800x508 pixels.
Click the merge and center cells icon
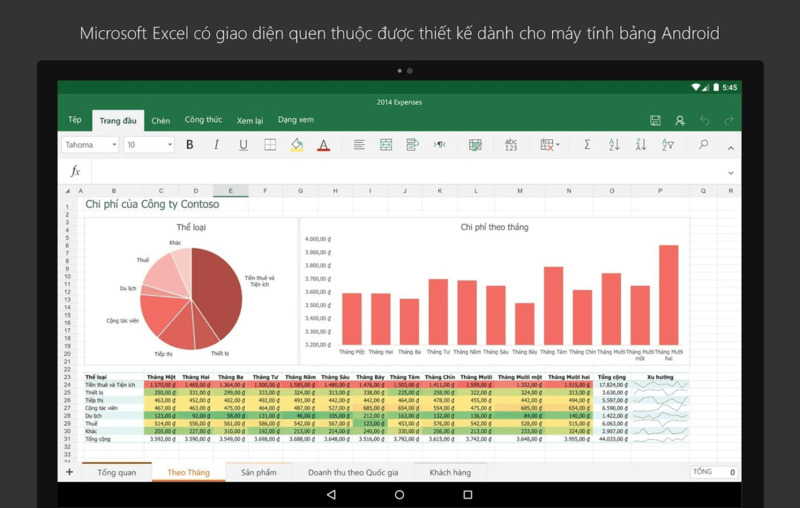tap(386, 145)
